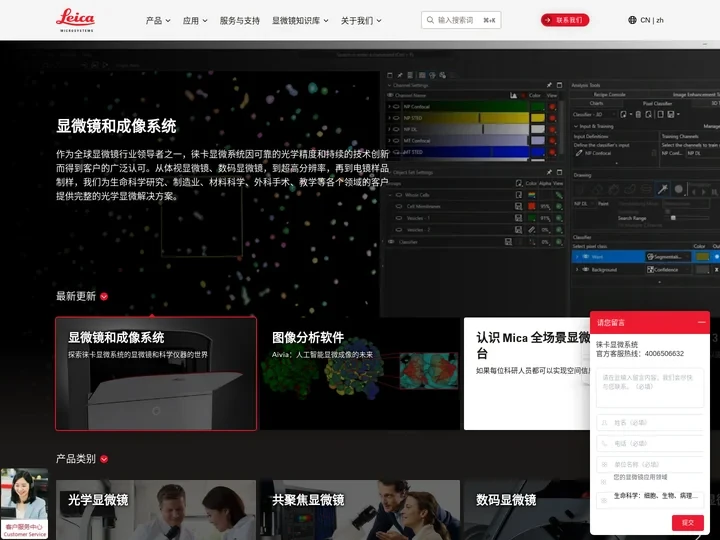
Task: Expand the 关于我们 menu
Action: pos(361,20)
